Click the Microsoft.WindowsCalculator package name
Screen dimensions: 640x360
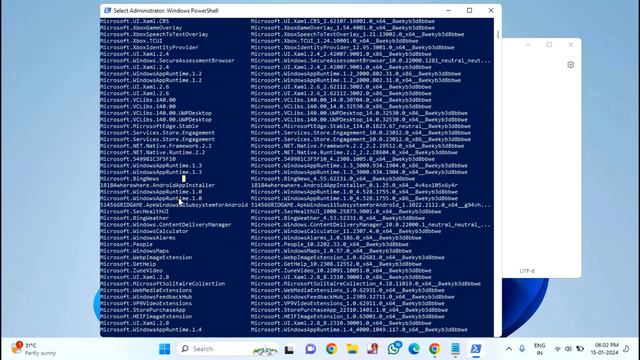tap(144, 231)
